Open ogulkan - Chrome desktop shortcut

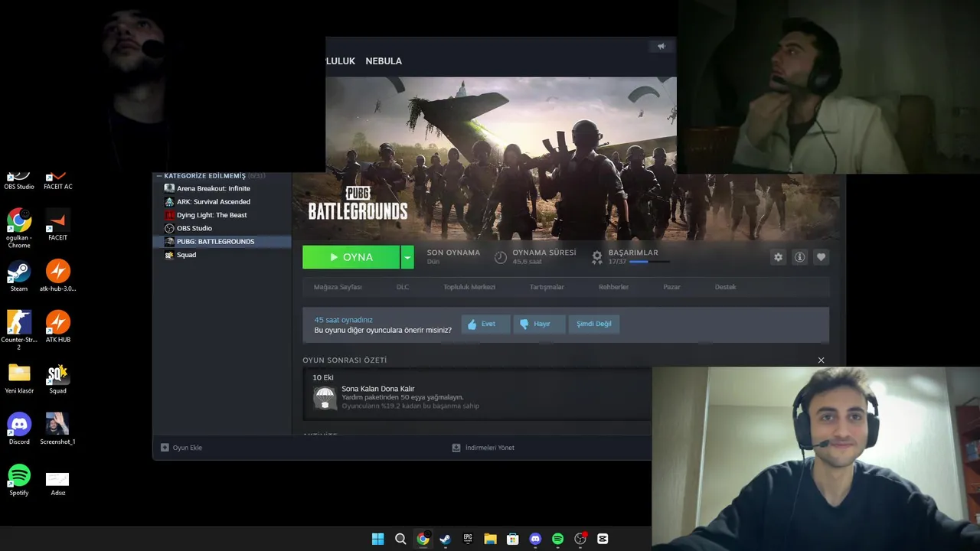[19, 228]
